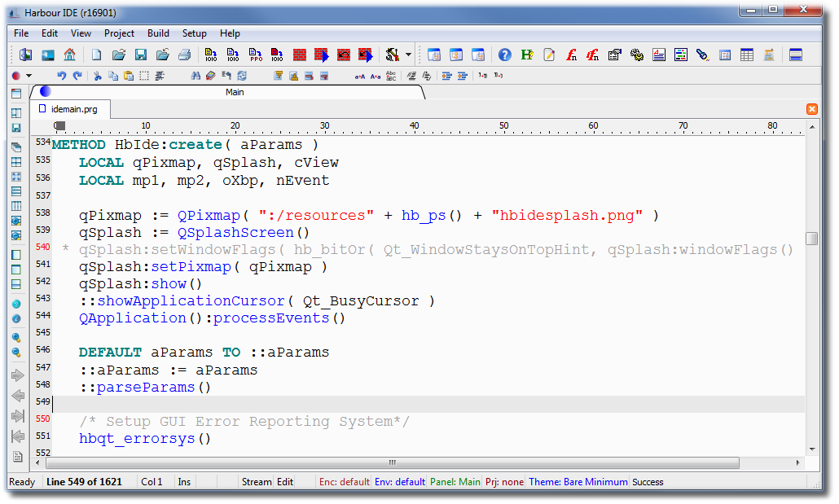839x504 pixels.
Task: Click the Cut scissors icon
Action: tap(97, 76)
